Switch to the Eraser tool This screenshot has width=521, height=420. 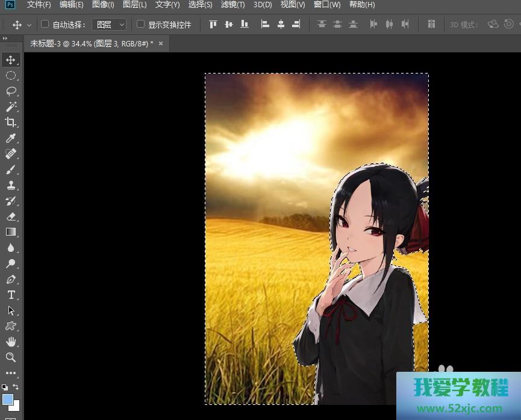coord(11,216)
